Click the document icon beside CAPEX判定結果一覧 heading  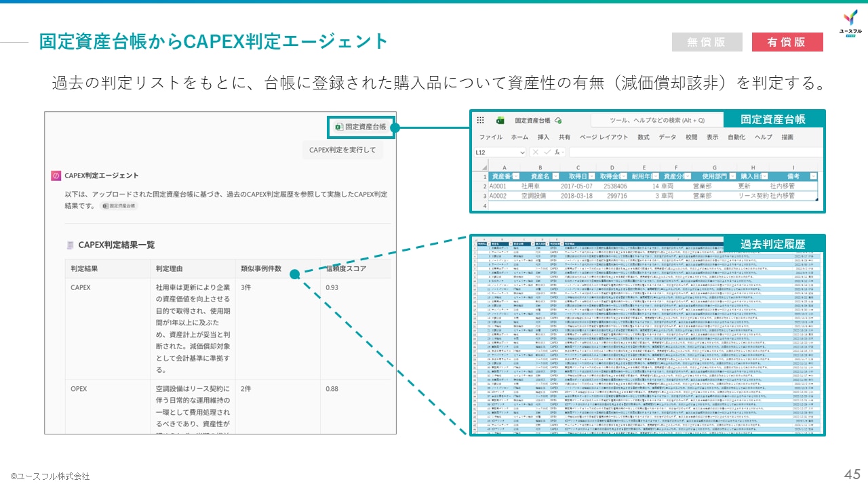tap(70, 245)
